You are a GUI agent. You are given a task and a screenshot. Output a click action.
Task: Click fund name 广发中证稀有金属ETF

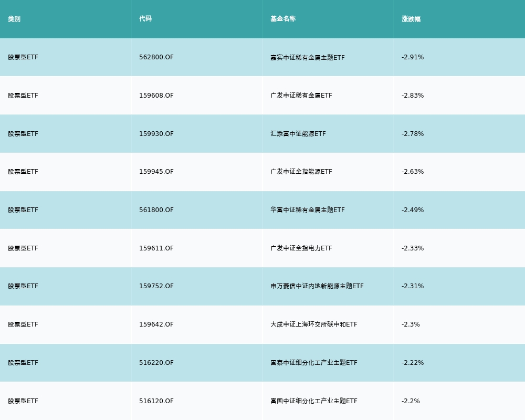pyautogui.click(x=301, y=96)
